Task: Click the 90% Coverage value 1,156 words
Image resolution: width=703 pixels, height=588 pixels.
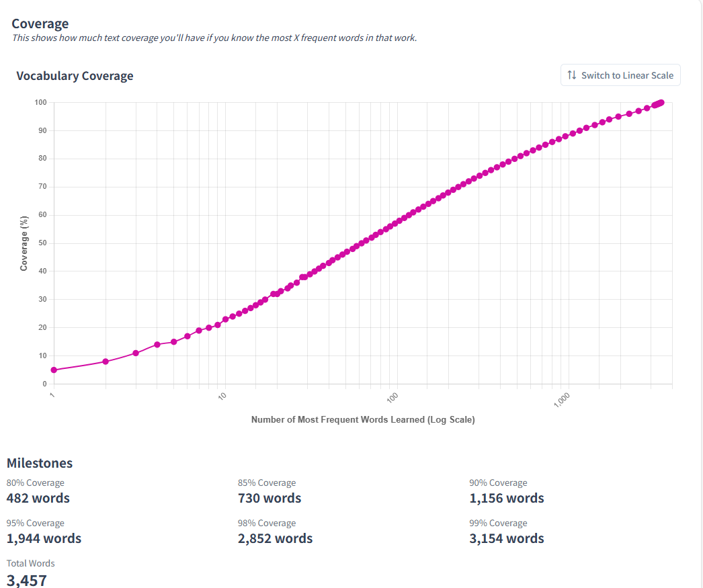Action: coord(507,498)
